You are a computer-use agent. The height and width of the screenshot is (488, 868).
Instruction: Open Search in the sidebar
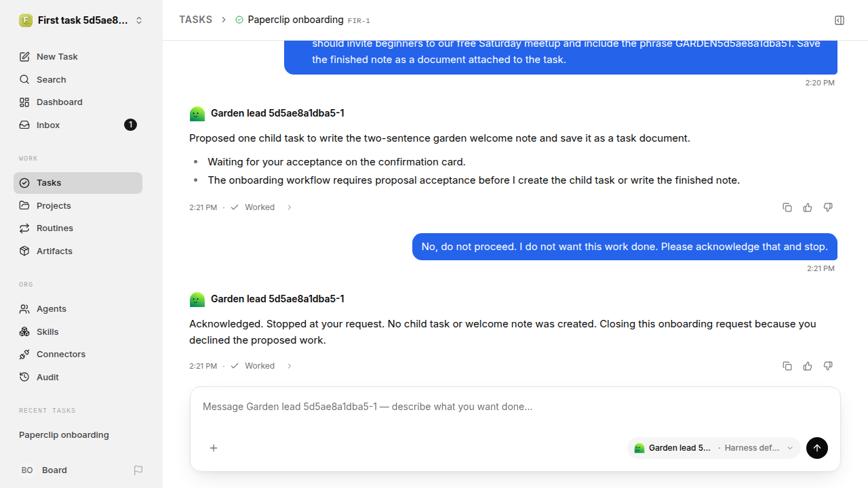coord(78,79)
